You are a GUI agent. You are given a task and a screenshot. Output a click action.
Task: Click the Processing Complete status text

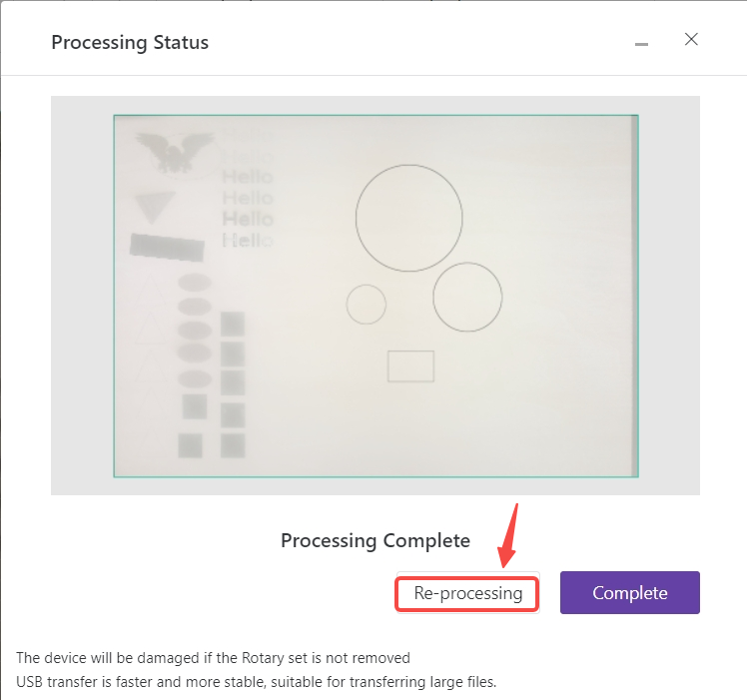(x=375, y=541)
